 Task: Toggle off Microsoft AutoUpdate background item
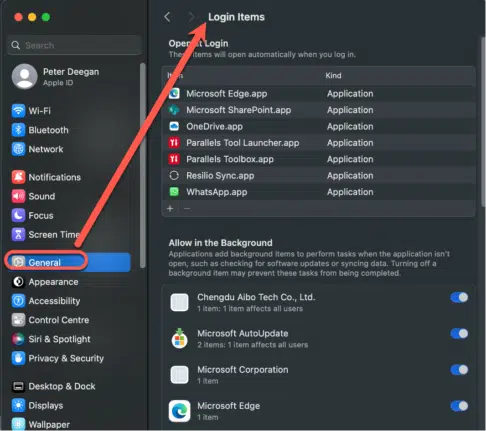pyautogui.click(x=459, y=333)
